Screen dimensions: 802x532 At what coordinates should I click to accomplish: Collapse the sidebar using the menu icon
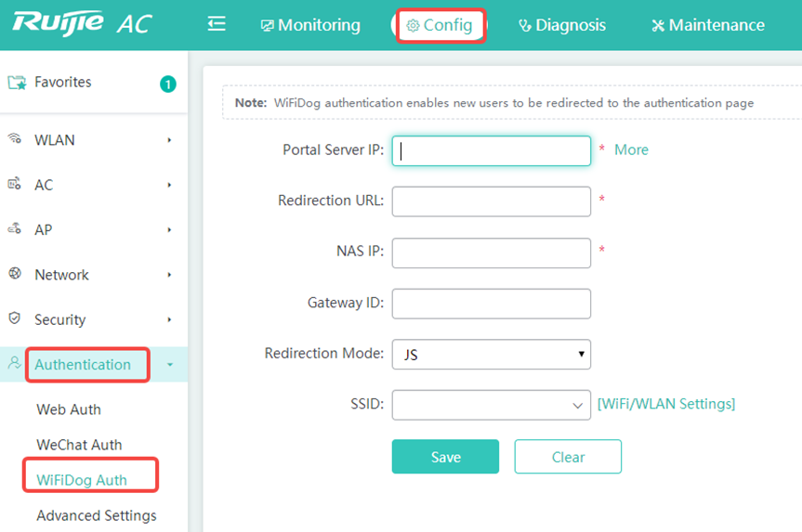click(217, 24)
